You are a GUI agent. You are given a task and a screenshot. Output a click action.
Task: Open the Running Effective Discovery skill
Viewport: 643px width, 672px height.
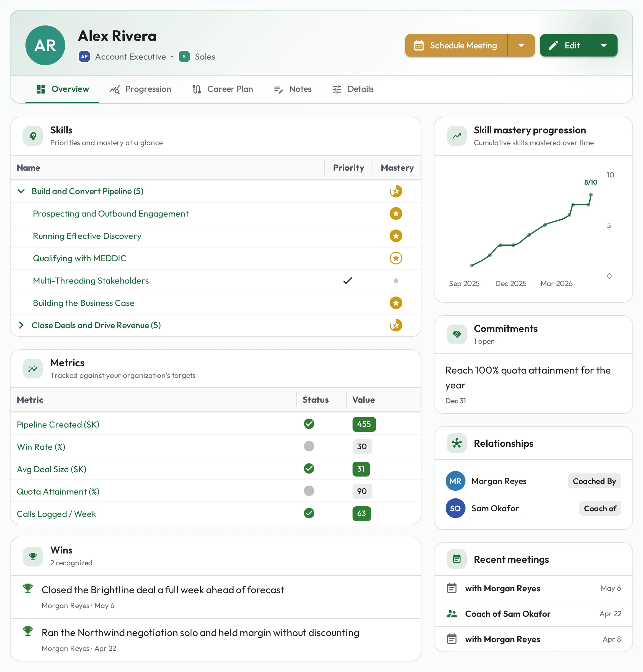coord(87,236)
